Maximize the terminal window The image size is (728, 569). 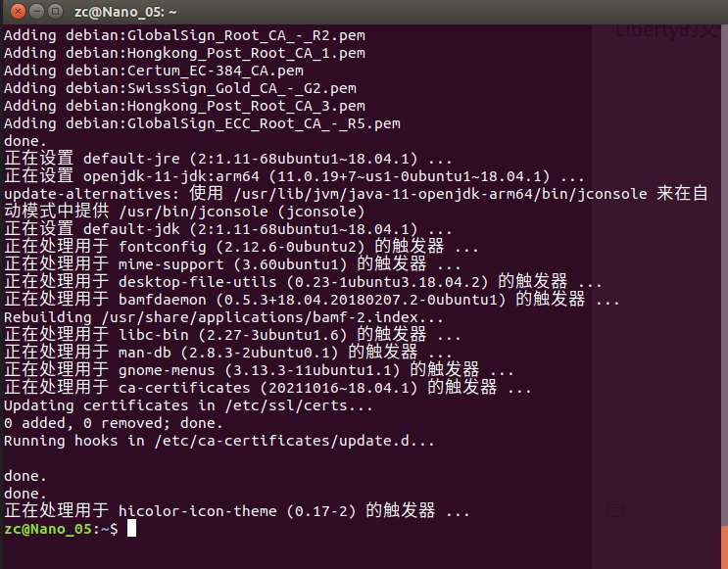click(x=55, y=11)
